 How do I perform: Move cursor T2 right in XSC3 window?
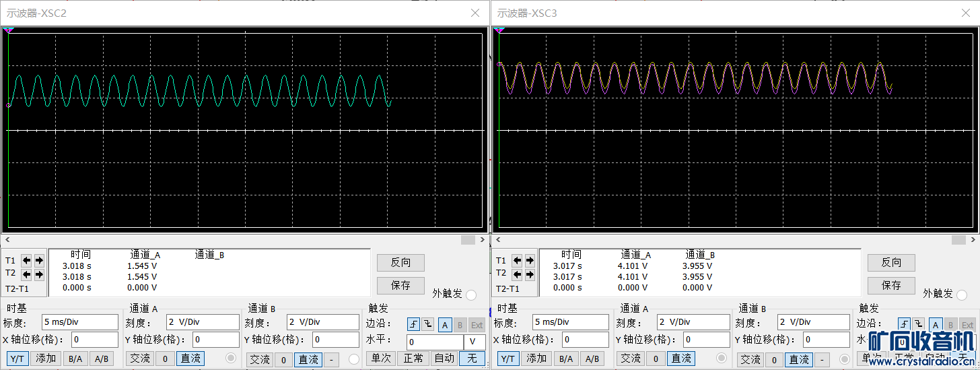point(530,274)
